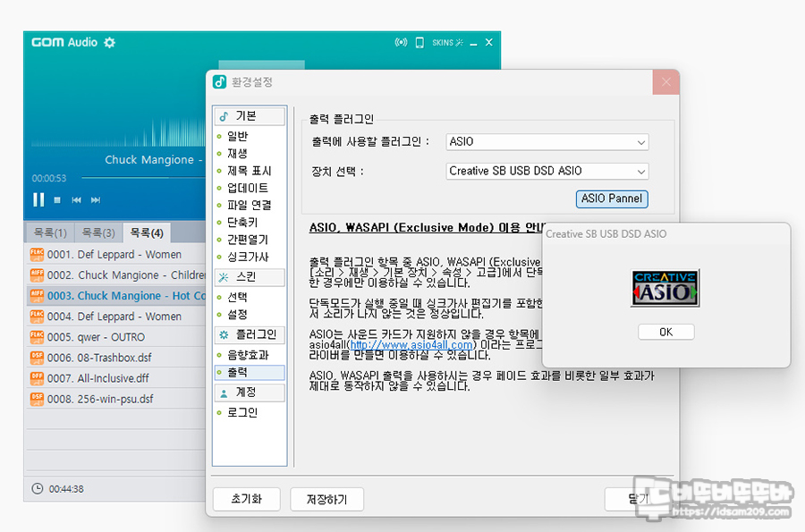This screenshot has width=805, height=532.
Task: Skip to next track
Action: [96, 200]
